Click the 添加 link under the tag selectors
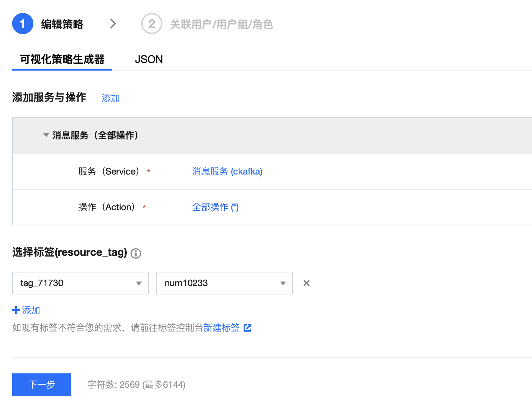The height and width of the screenshot is (406, 532). (31, 310)
